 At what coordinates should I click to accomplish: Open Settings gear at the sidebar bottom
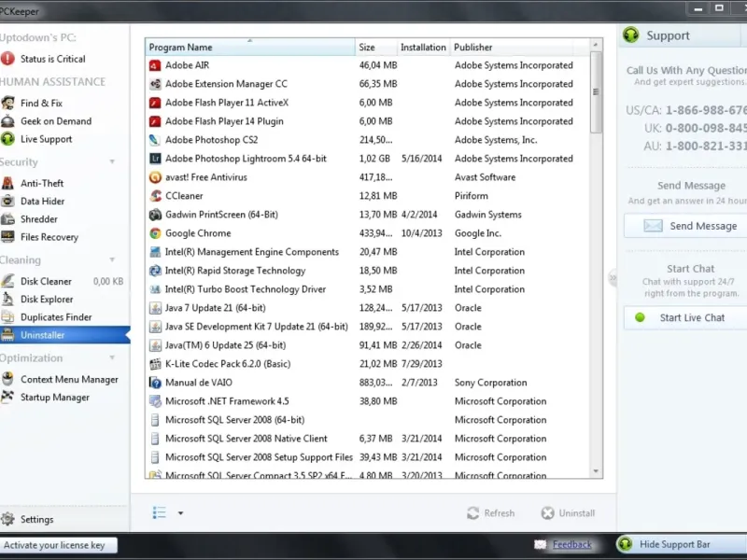click(x=7, y=519)
